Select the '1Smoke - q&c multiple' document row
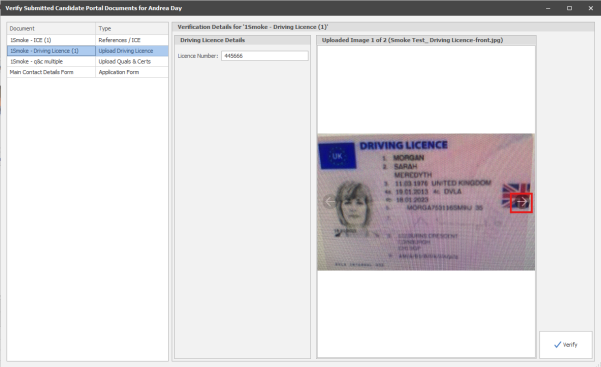This screenshot has height=367, width=601. [87, 61]
